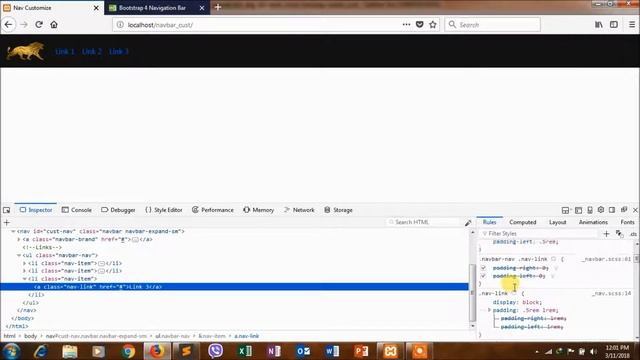The image size is (640, 360).
Task: Activate the element picker tool
Action: point(7,210)
